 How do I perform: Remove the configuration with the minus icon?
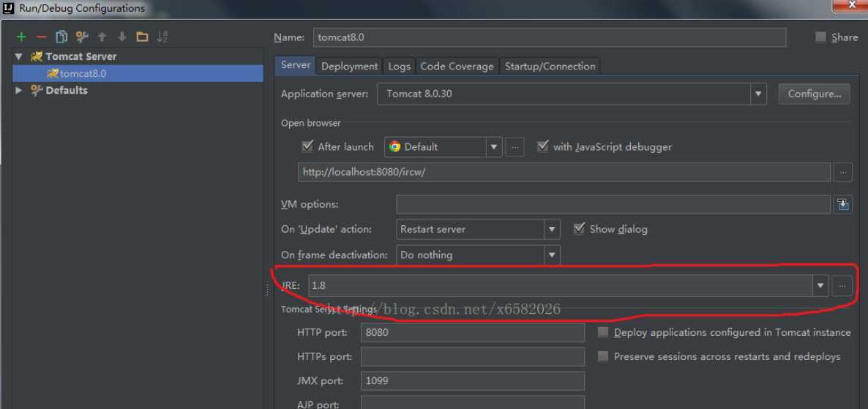coord(41,37)
